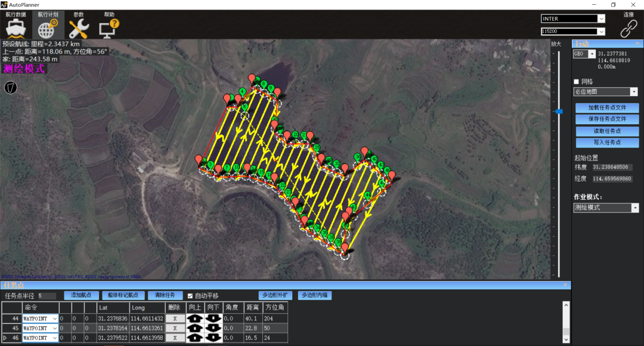644x346 pixels.
Task: Click the 加载任务点文件 button
Action: pos(606,108)
